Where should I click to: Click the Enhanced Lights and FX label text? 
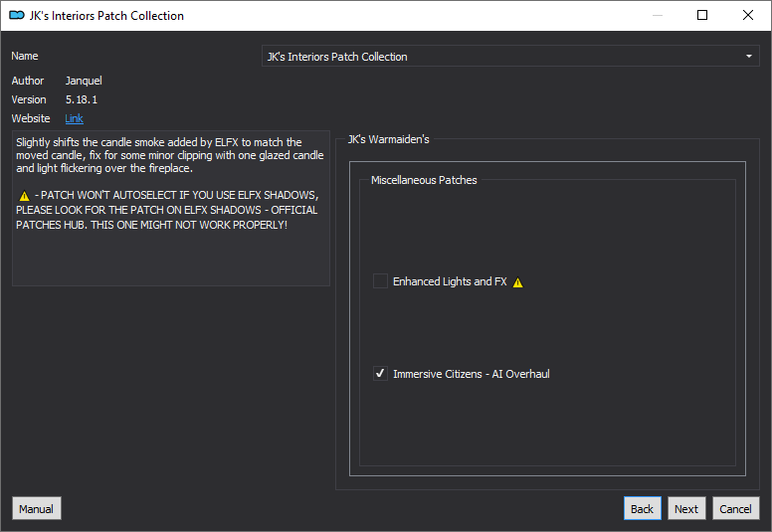pyautogui.click(x=450, y=281)
